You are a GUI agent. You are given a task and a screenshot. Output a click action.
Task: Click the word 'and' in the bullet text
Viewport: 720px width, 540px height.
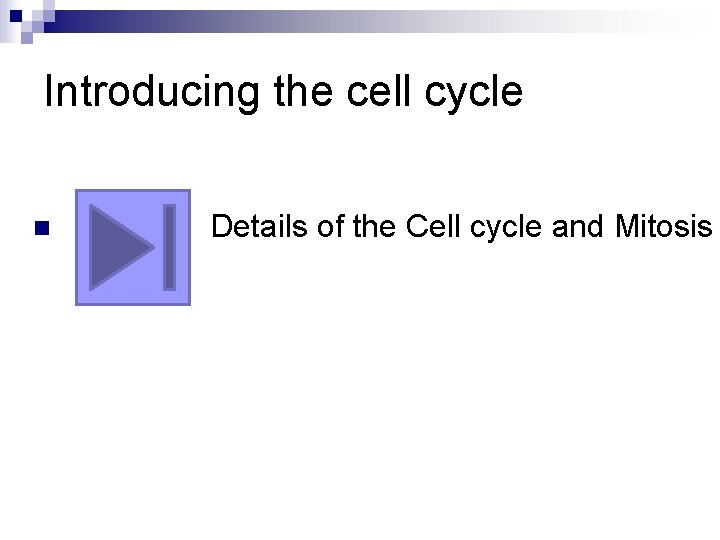tap(578, 227)
